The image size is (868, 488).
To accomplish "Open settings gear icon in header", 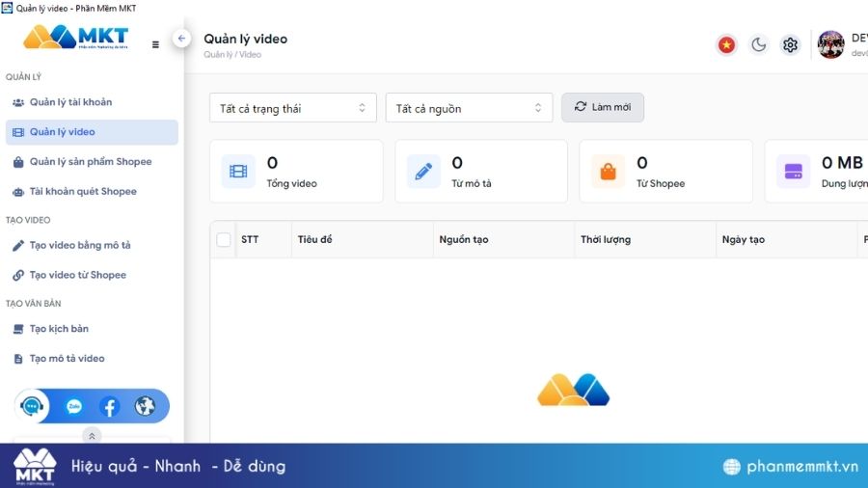I will [790, 44].
